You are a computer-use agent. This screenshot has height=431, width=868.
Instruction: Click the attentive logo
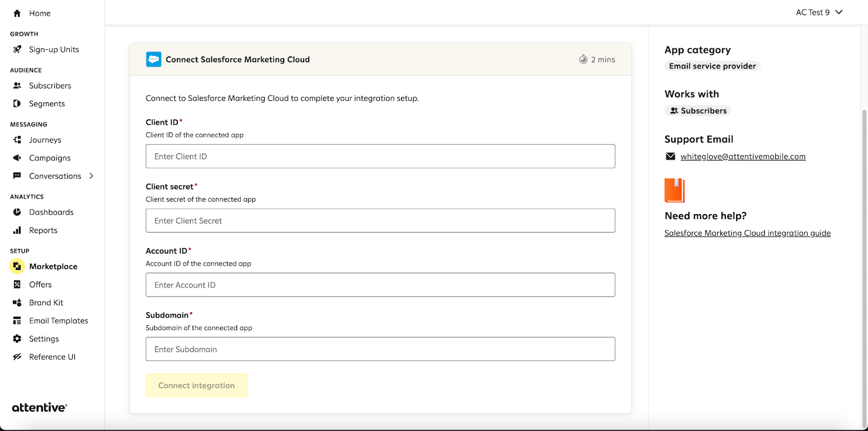pos(40,407)
